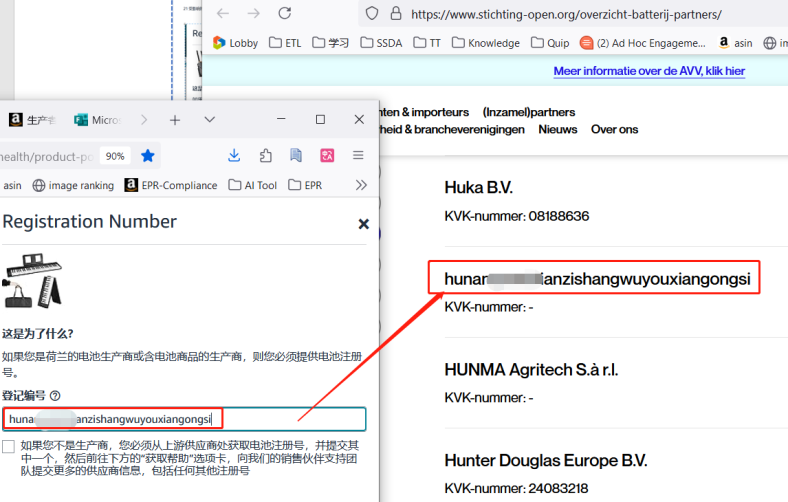788x502 pixels.
Task: Open the Lobby bookmark
Action: coord(235,43)
